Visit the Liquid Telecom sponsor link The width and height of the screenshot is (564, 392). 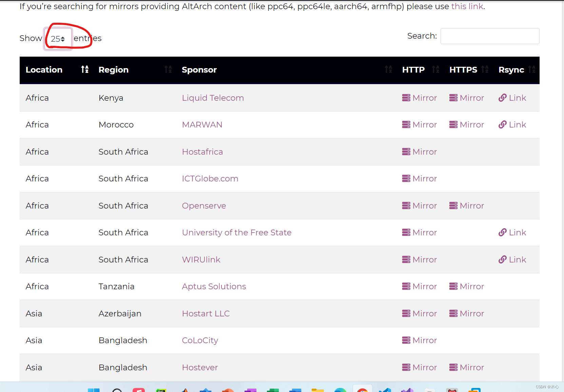(x=213, y=98)
